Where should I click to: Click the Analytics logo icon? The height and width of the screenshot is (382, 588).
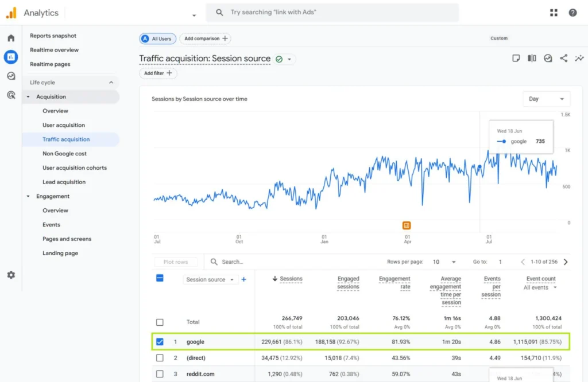tap(11, 13)
